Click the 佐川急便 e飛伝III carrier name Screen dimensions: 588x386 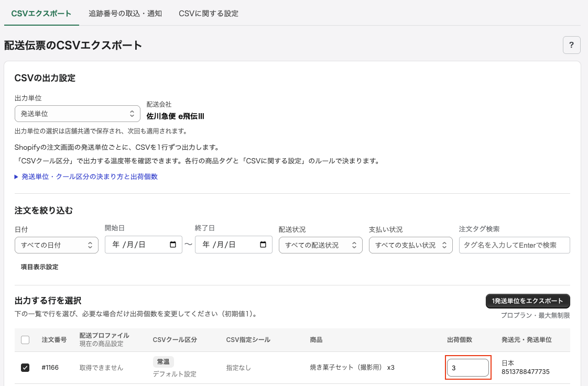175,116
